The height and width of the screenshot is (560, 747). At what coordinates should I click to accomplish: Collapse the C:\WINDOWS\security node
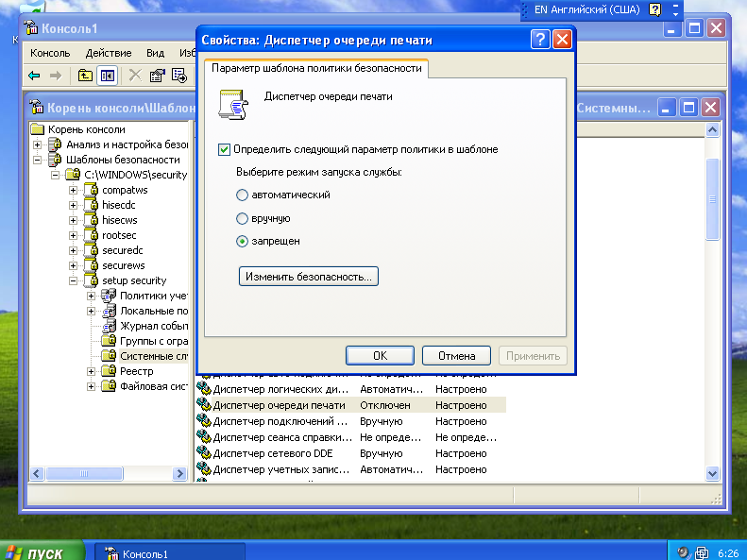(x=56, y=175)
